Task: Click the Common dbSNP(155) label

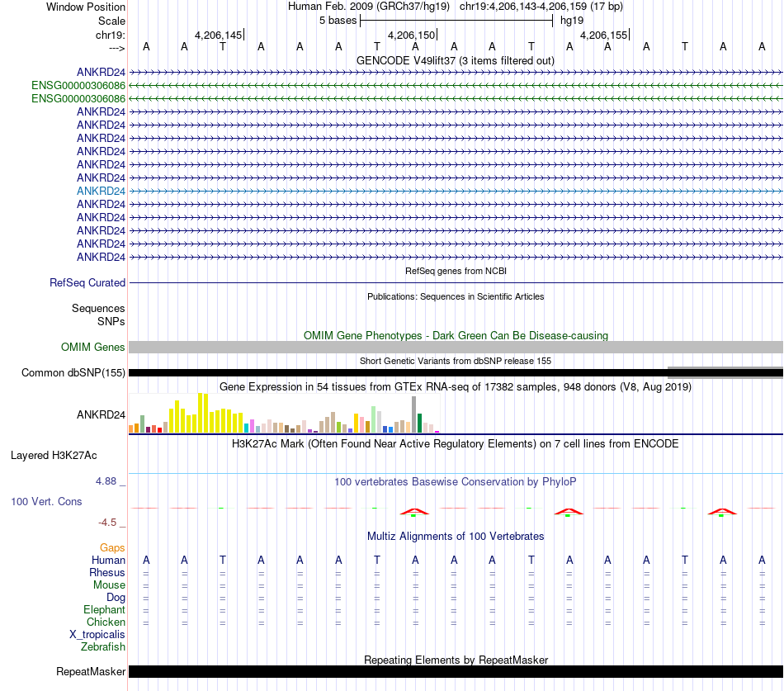Action: tap(73, 373)
